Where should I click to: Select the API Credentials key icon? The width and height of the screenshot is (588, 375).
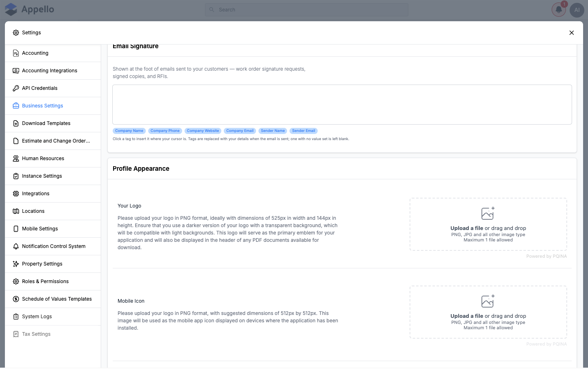(x=16, y=88)
